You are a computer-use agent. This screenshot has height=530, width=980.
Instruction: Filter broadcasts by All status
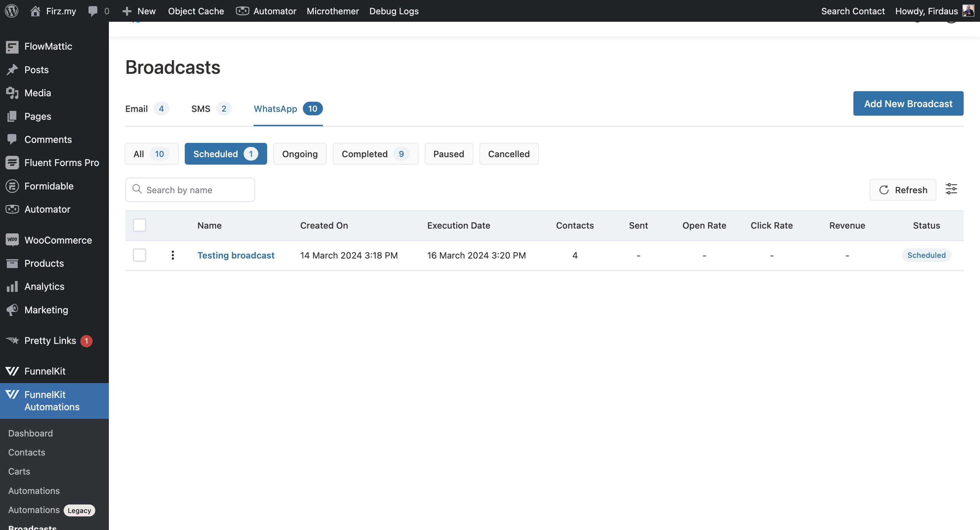tap(151, 154)
